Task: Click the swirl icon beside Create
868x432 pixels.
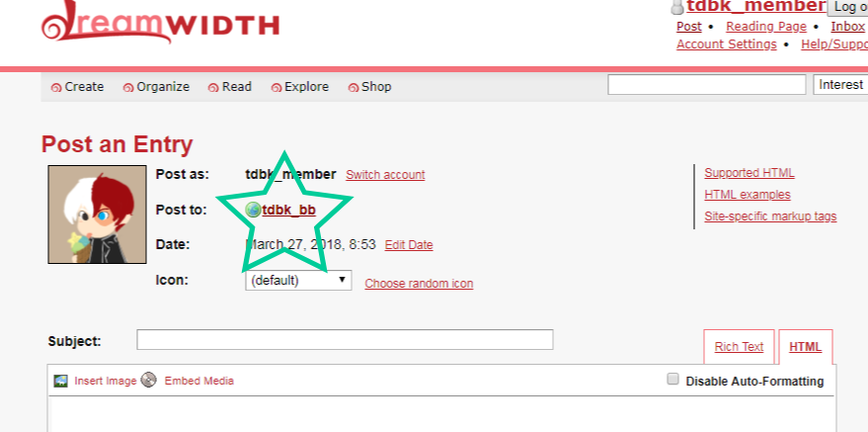Action: [56, 88]
